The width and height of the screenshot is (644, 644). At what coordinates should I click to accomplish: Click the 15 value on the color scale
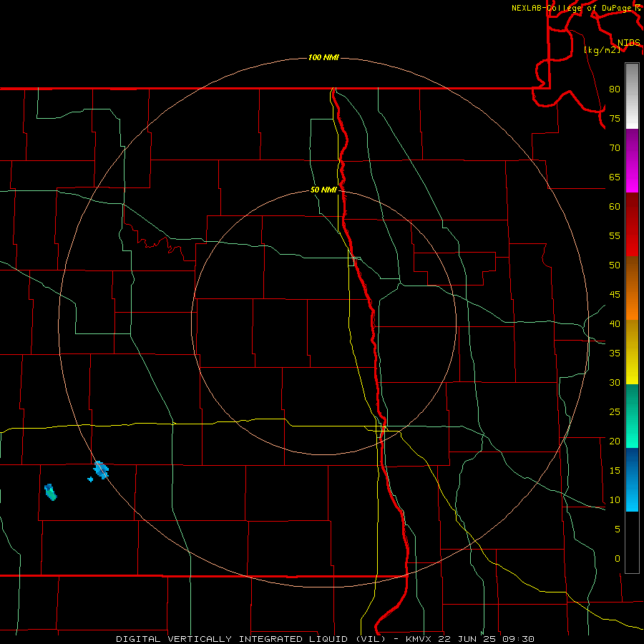point(615,471)
